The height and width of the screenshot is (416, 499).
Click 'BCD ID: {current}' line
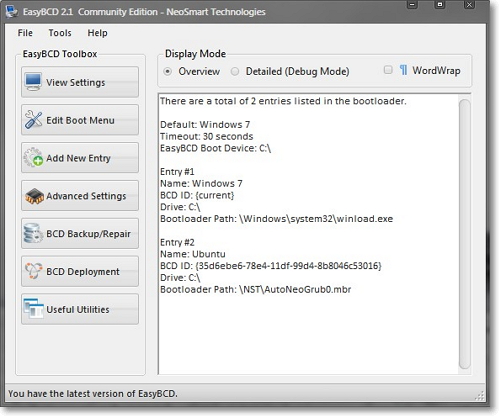pyautogui.click(x=197, y=195)
